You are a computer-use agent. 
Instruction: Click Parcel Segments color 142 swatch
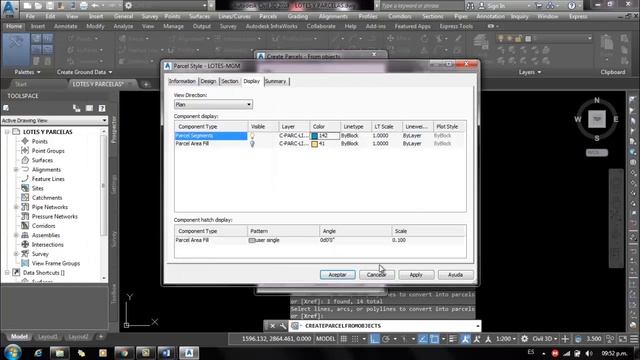coord(315,136)
